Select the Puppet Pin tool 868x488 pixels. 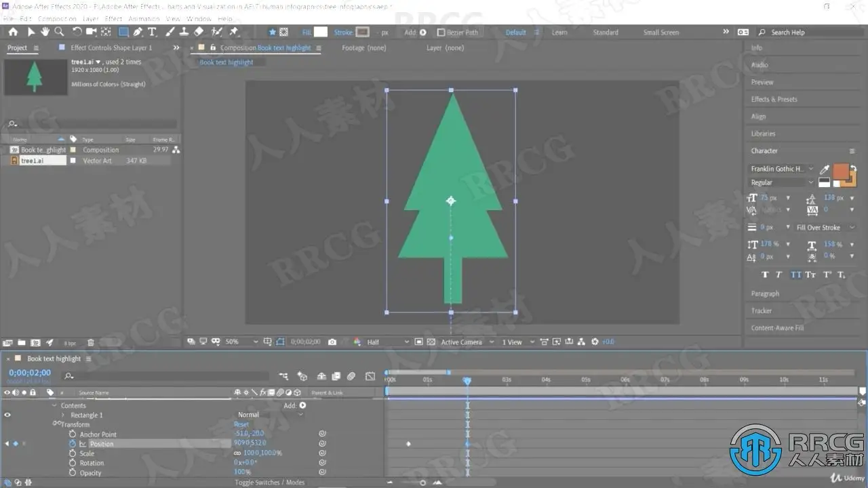pyautogui.click(x=234, y=32)
